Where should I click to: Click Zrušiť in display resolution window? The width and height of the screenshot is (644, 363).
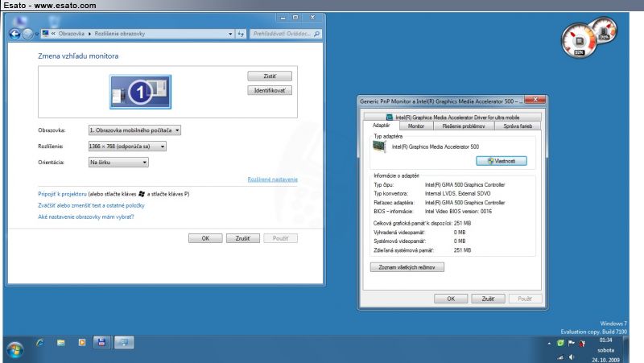pyautogui.click(x=243, y=238)
